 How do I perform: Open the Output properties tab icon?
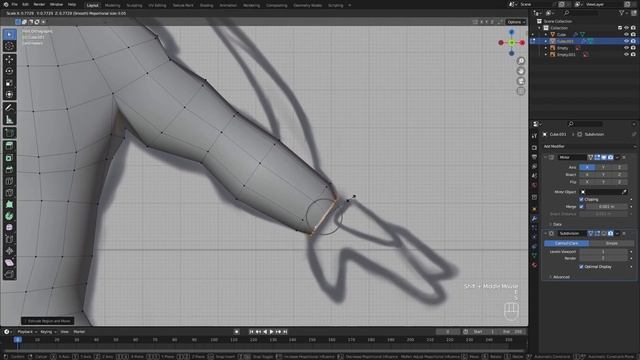(534, 157)
